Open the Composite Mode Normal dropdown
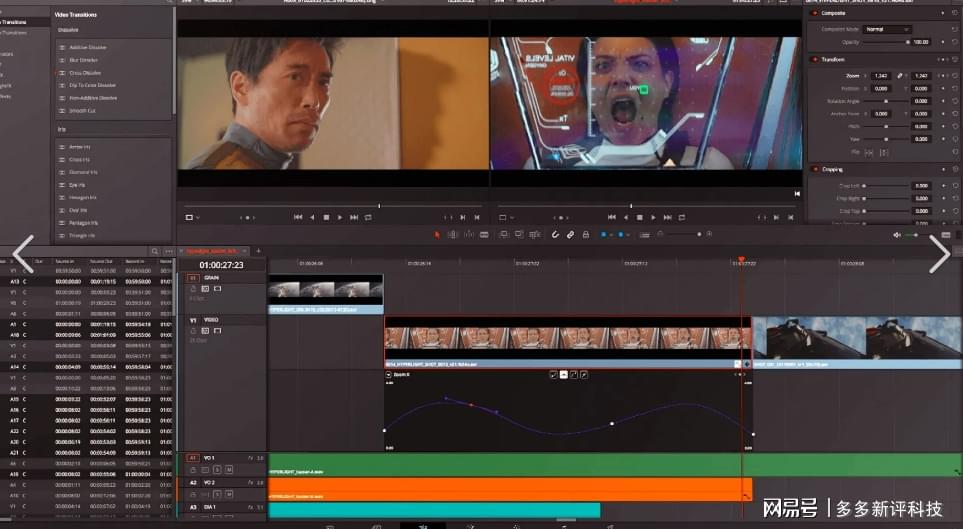Image resolution: width=963 pixels, height=529 pixels. [x=887, y=29]
